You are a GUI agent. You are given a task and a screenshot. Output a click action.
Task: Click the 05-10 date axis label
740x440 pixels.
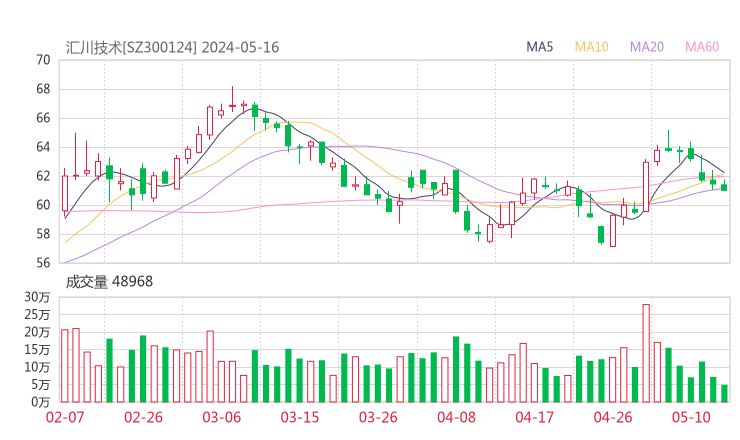pyautogui.click(x=691, y=417)
